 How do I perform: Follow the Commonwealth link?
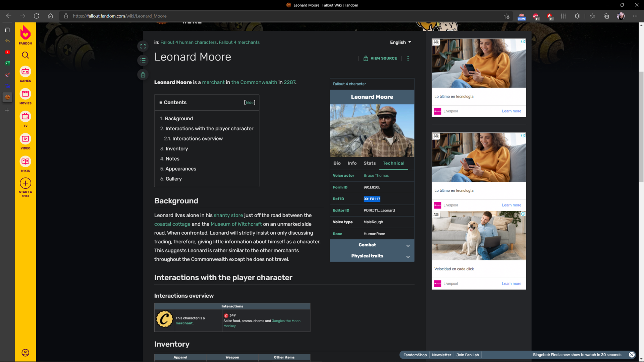pyautogui.click(x=254, y=82)
